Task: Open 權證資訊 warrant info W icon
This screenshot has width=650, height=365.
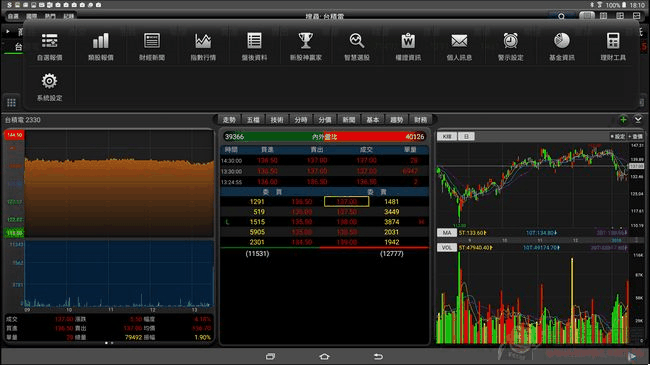Action: point(408,46)
